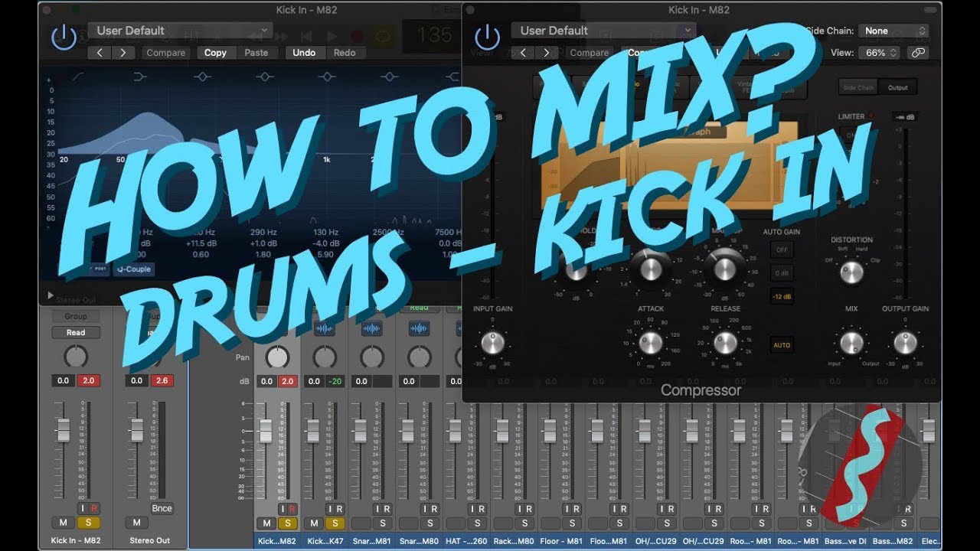Toggle Q-Couple in Channel EQ

[x=134, y=269]
